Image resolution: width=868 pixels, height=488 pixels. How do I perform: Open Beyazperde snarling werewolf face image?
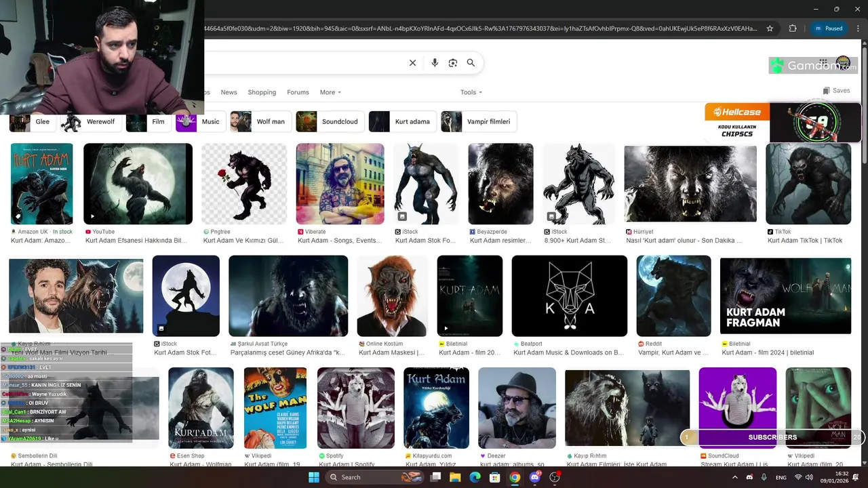click(x=500, y=184)
